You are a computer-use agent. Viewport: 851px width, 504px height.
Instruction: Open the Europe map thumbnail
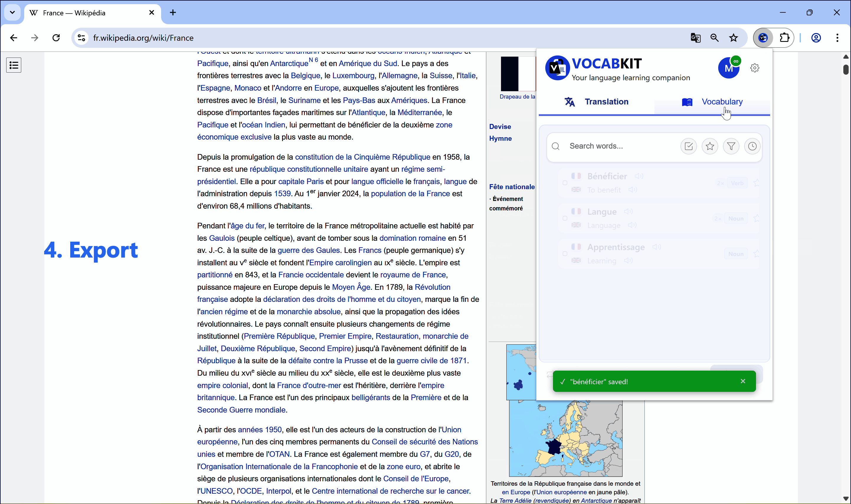pyautogui.click(x=565, y=438)
